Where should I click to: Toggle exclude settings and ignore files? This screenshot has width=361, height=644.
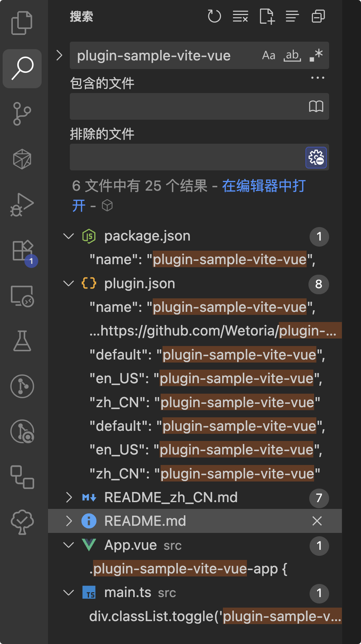point(316,158)
